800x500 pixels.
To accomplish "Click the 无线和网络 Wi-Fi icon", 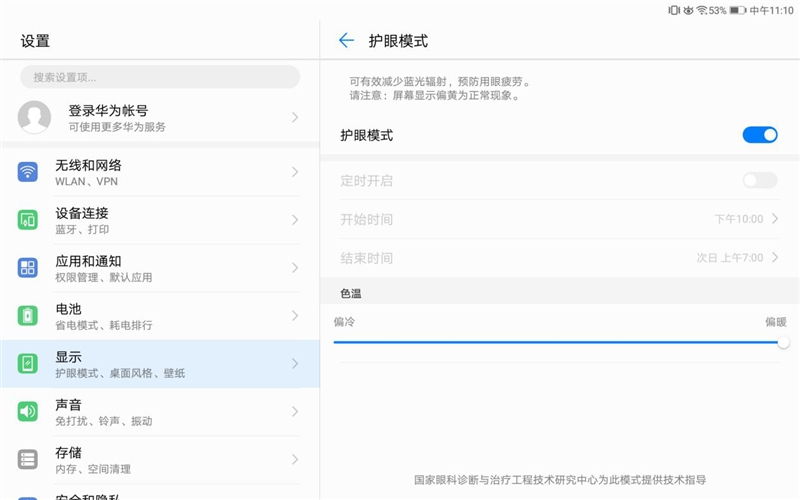I will (x=28, y=172).
